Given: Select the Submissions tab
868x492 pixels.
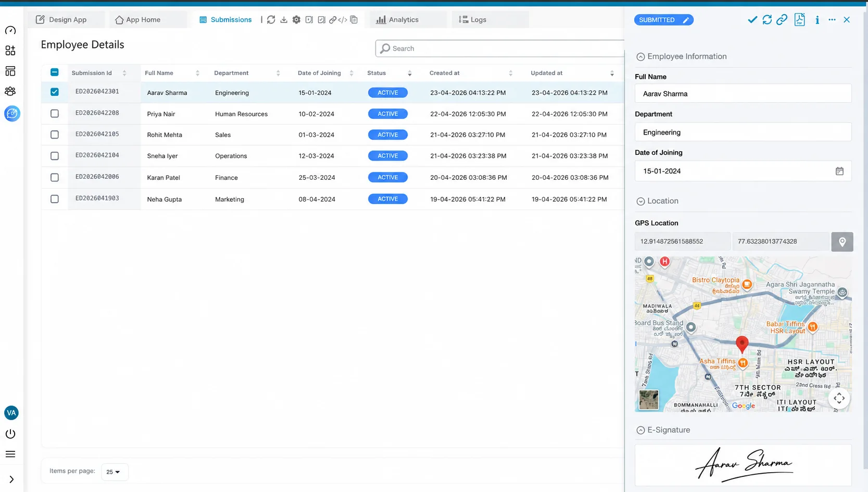Looking at the screenshot, I should 225,20.
